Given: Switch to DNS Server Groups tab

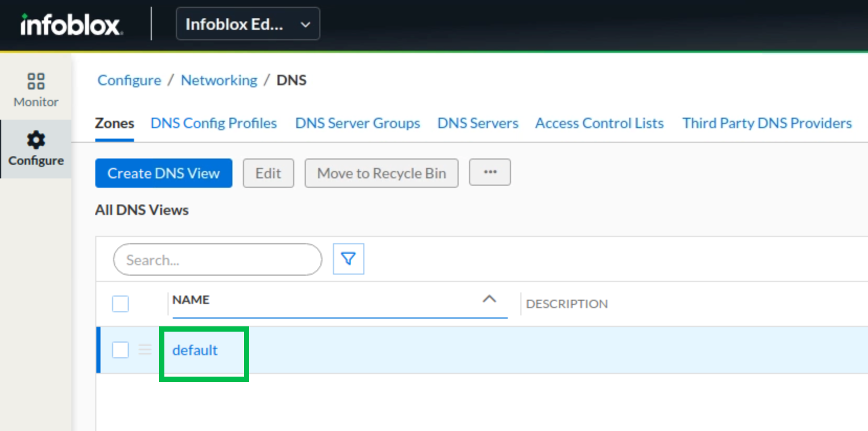Looking at the screenshot, I should [x=358, y=123].
